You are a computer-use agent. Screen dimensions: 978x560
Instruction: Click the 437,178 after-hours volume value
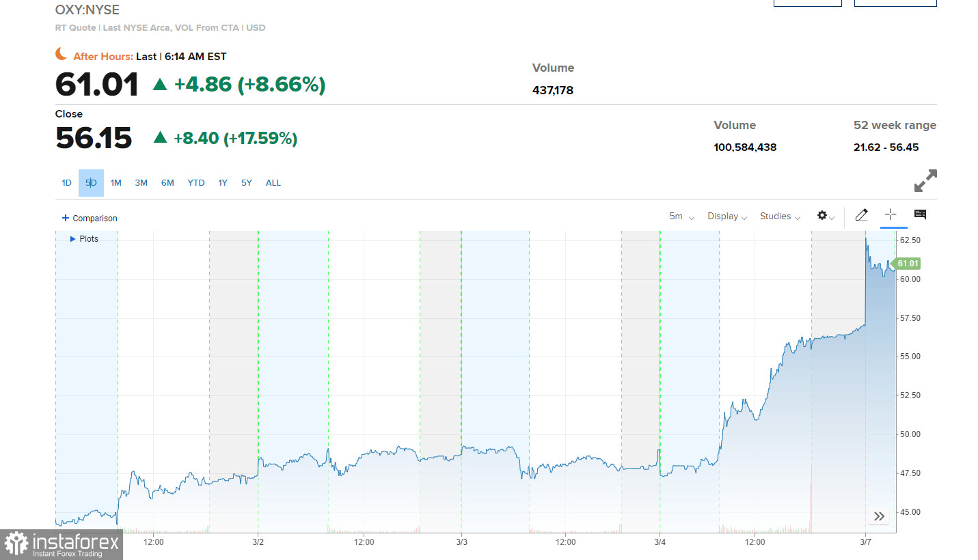point(553,89)
